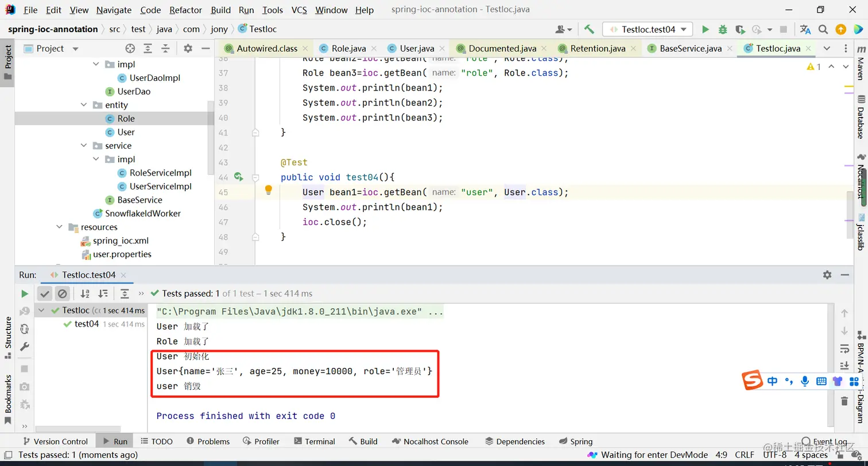
Task: Collapse all nodes in the Project panel
Action: (165, 49)
